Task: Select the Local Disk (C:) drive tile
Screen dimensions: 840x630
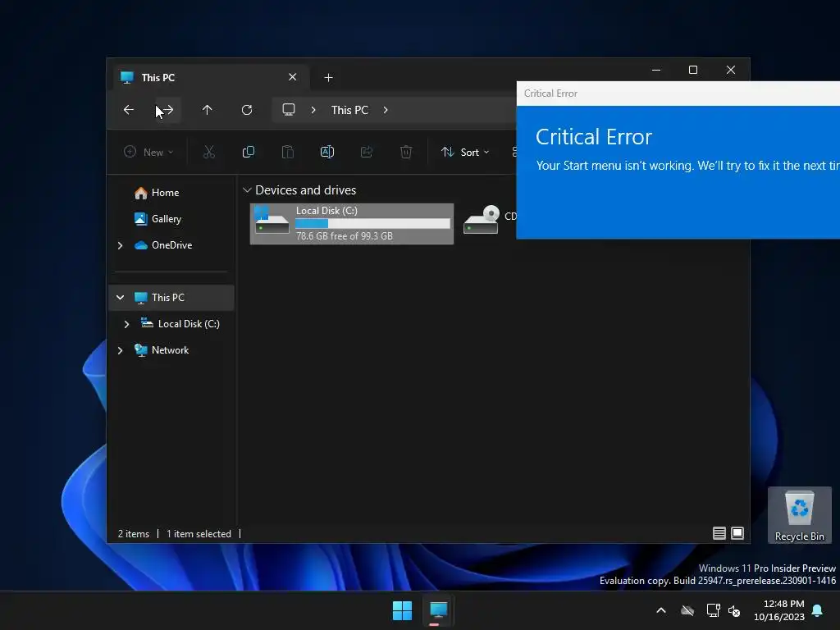Action: (352, 223)
